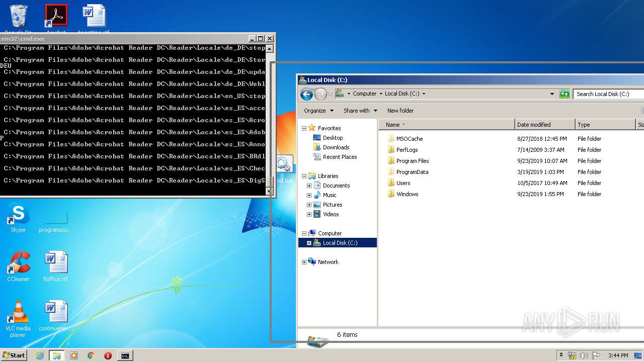
Task: Open the Opera taskbar icon
Action: pyautogui.click(x=108, y=355)
